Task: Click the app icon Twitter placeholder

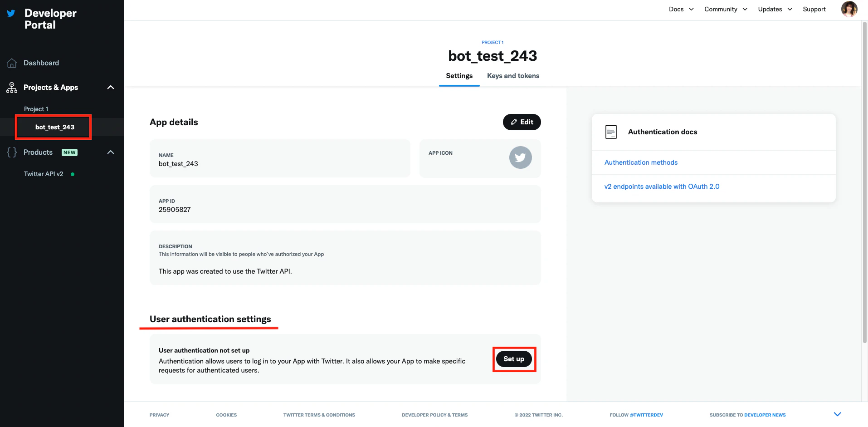Action: tap(520, 157)
